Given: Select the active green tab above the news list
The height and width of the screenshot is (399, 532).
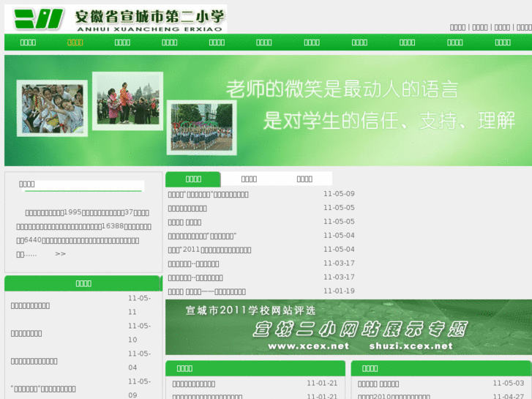Looking at the screenshot, I should (x=193, y=179).
